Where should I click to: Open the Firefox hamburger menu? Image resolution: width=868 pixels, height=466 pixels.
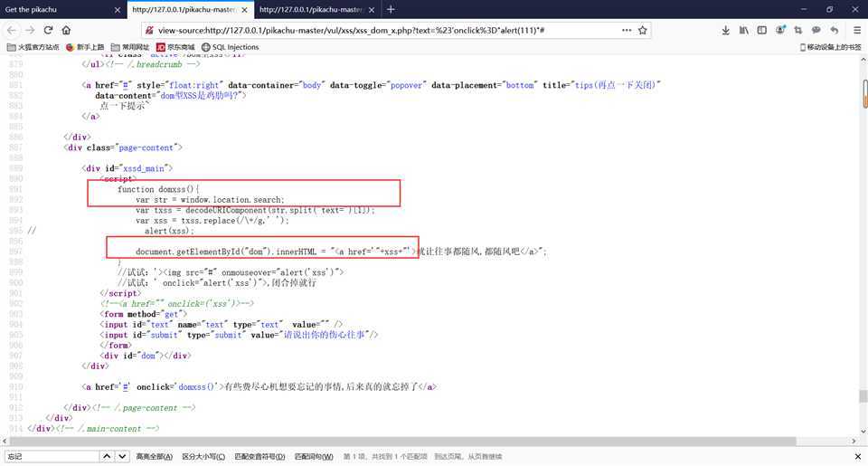857,30
